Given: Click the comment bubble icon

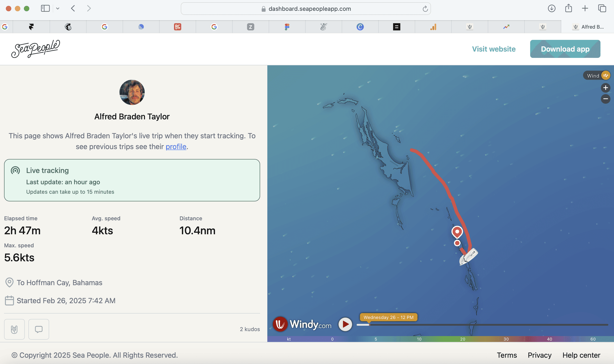Looking at the screenshot, I should pyautogui.click(x=39, y=329).
